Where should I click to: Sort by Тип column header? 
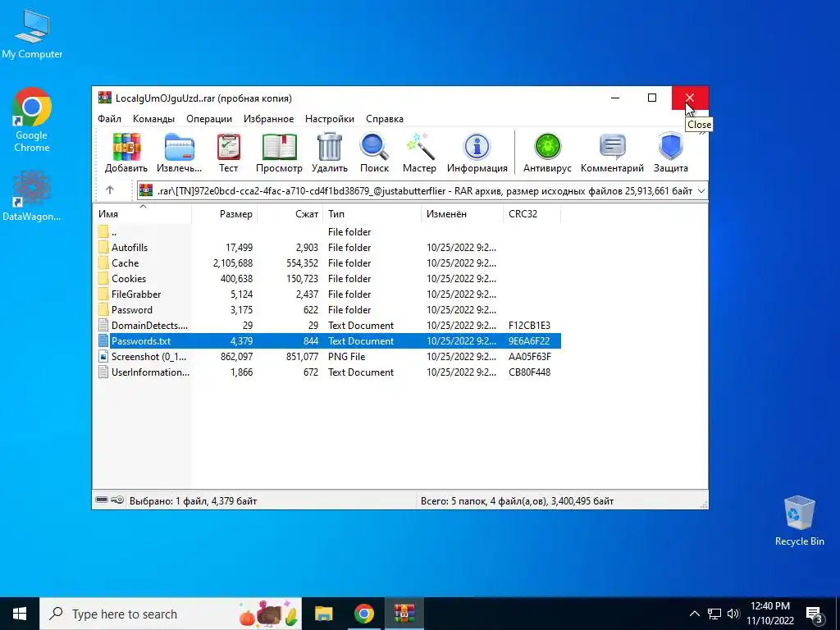pyautogui.click(x=372, y=214)
